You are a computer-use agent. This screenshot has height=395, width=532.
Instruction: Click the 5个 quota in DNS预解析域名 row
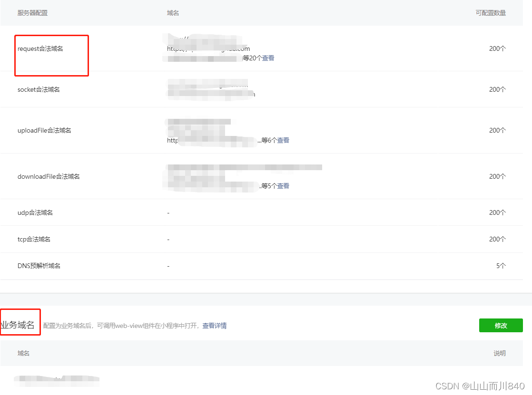(501, 266)
